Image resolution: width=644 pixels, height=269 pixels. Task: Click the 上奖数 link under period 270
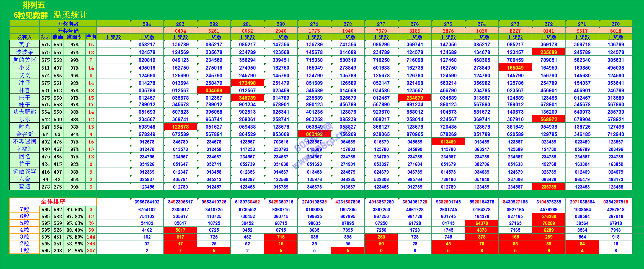(615, 37)
